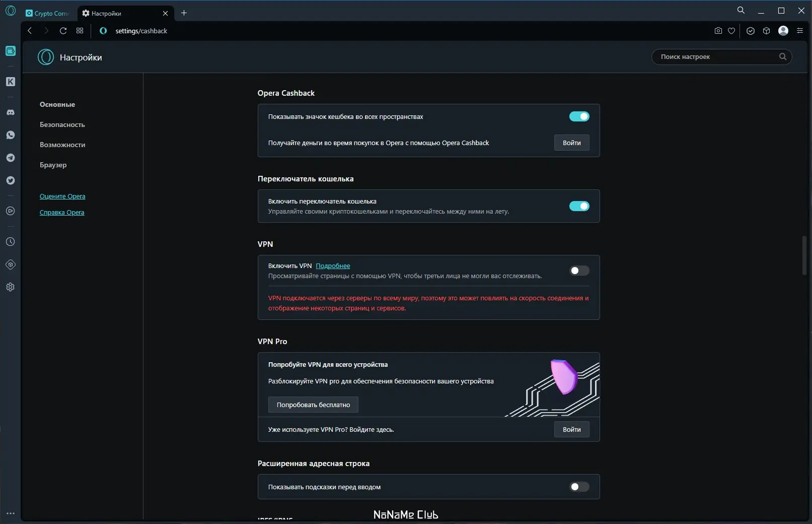Turn off the wallet selector switch
The height and width of the screenshot is (524, 812).
[x=579, y=206]
